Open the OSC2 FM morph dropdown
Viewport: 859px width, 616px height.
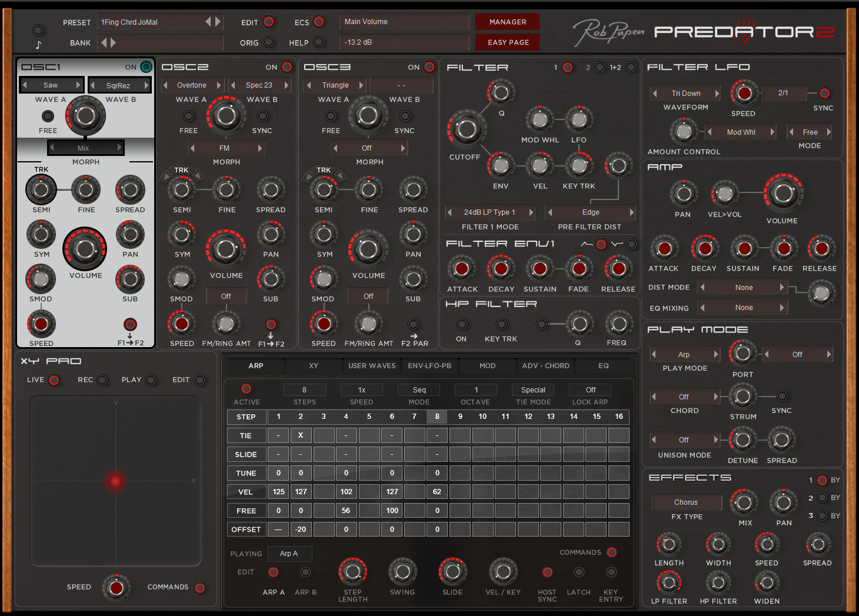[x=226, y=148]
